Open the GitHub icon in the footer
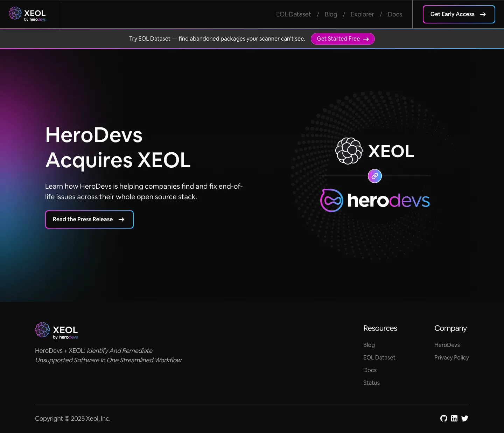This screenshot has width=504, height=433. coord(444,418)
